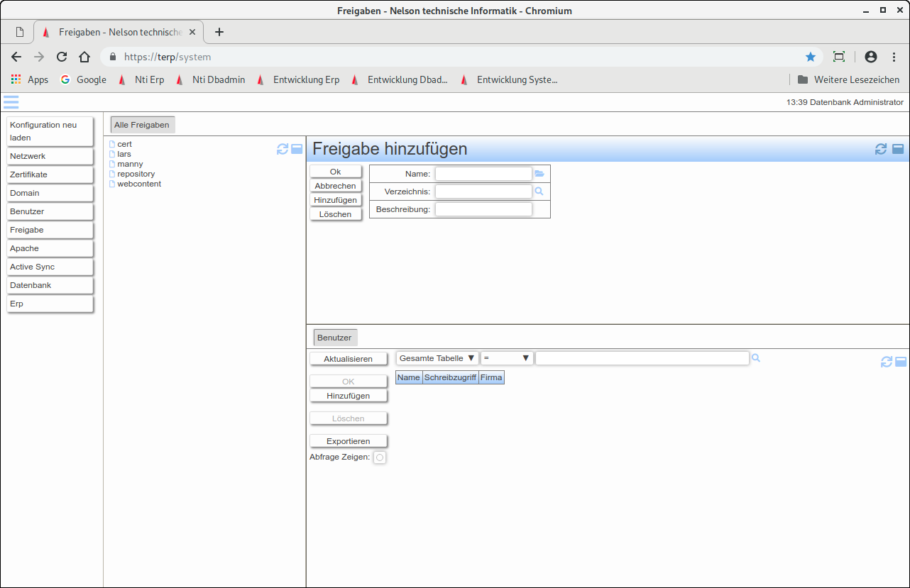Screen dimensions: 910x588
Task: Open the Gesamte Tabelle dropdown
Action: click(437, 358)
